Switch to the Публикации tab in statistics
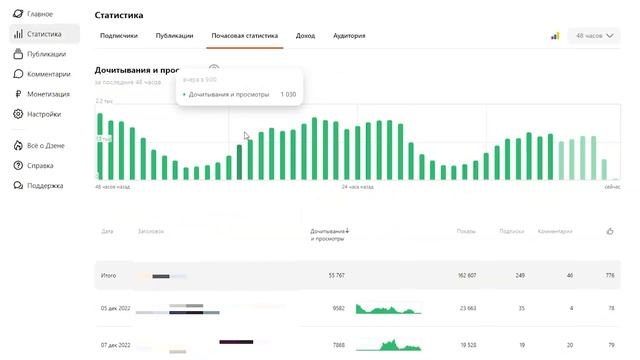Screen dimensions: 640x360 (x=174, y=36)
